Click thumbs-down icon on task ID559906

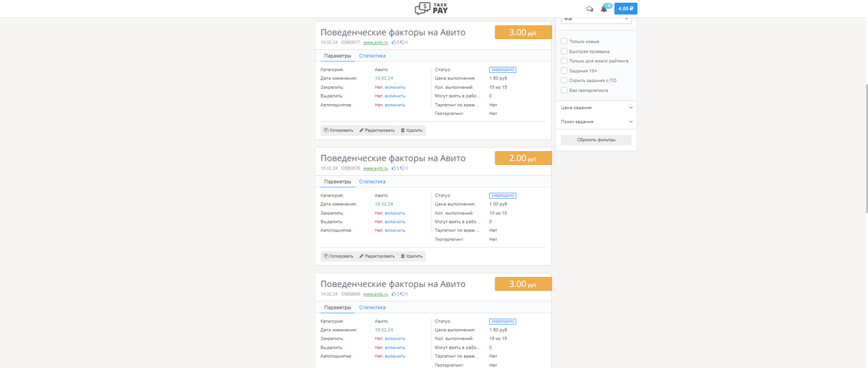click(403, 294)
